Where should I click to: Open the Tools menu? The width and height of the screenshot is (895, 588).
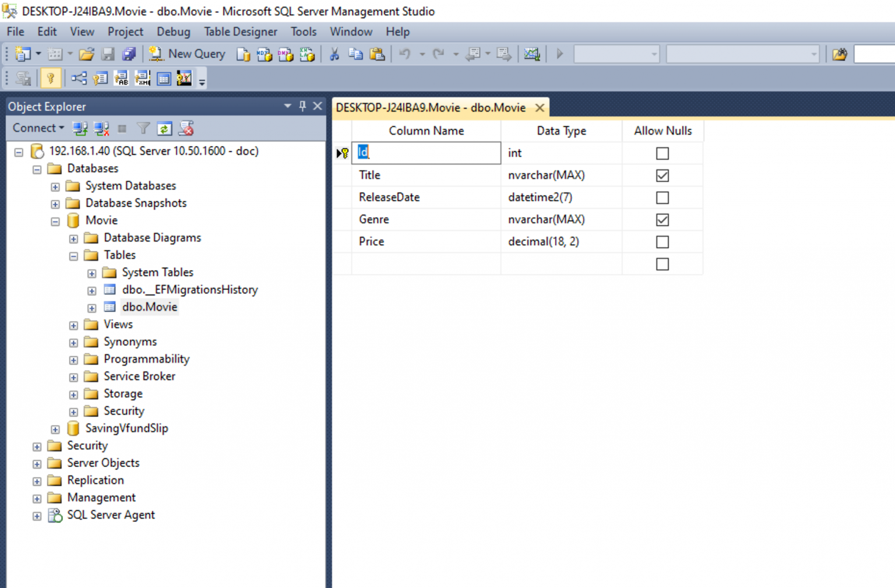tap(304, 31)
